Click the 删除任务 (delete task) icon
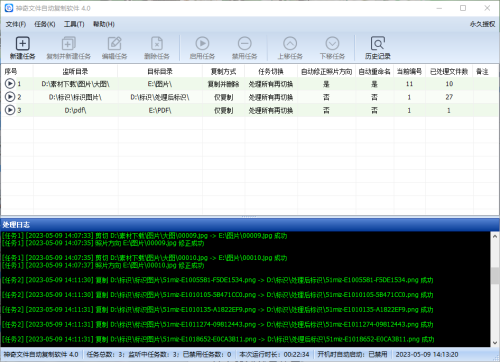Screen dimensions: 500x362 [x=157, y=44]
